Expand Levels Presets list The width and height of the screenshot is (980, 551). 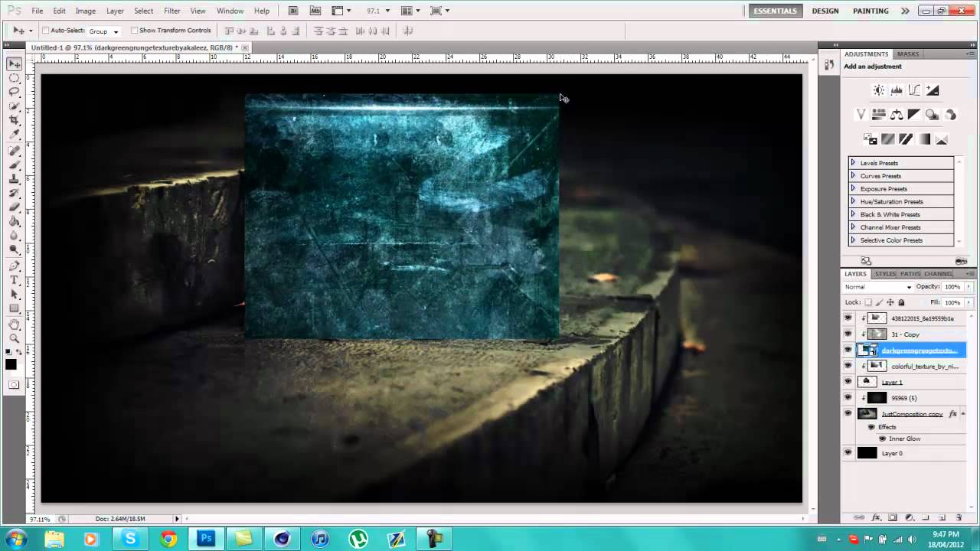tap(853, 163)
